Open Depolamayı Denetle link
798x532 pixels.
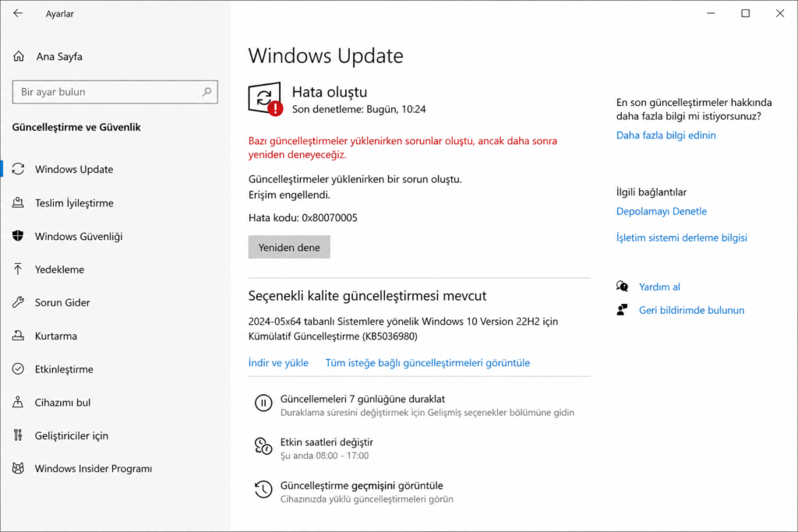point(661,211)
